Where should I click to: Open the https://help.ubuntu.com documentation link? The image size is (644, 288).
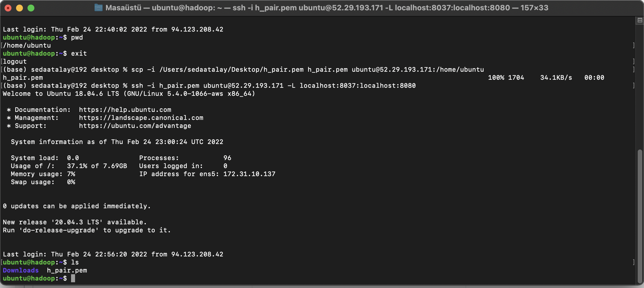[x=125, y=110]
